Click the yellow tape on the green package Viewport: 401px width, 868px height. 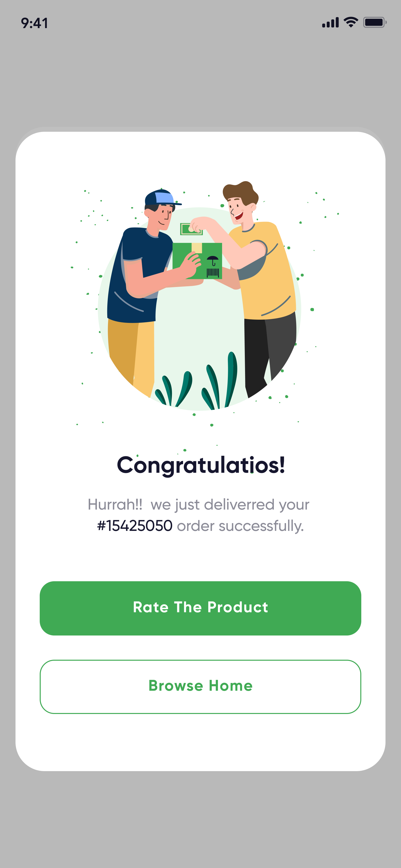click(x=197, y=248)
